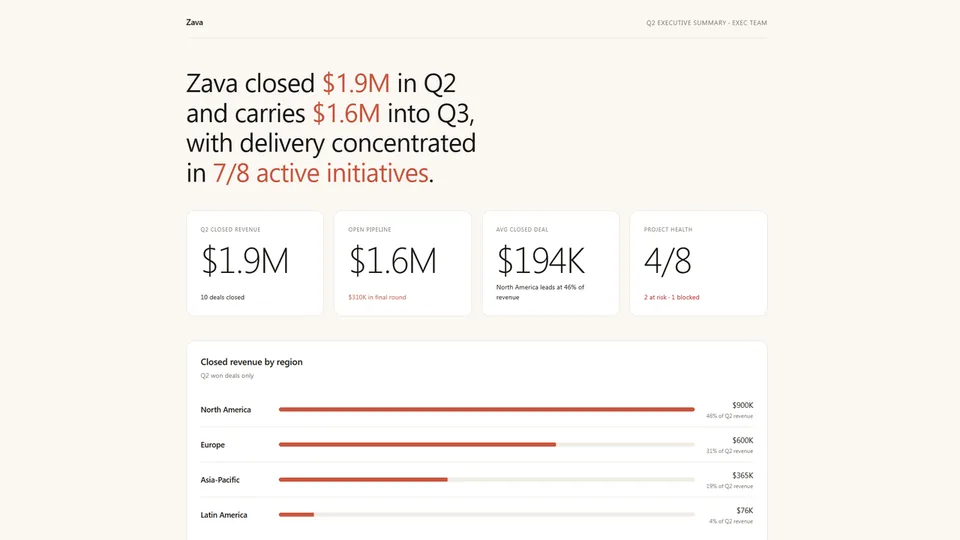Select the Latin America region label
Image resolution: width=960 pixels, height=540 pixels.
click(x=224, y=515)
